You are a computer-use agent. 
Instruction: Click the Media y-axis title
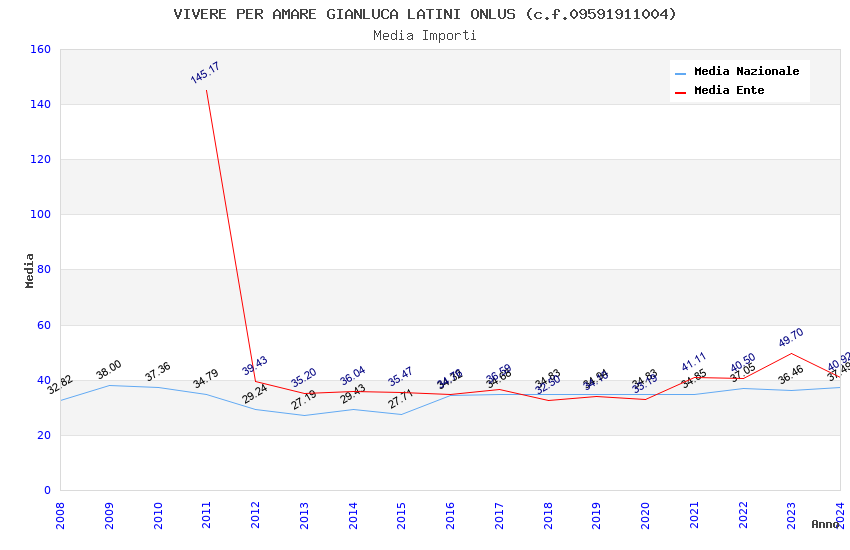point(29,270)
